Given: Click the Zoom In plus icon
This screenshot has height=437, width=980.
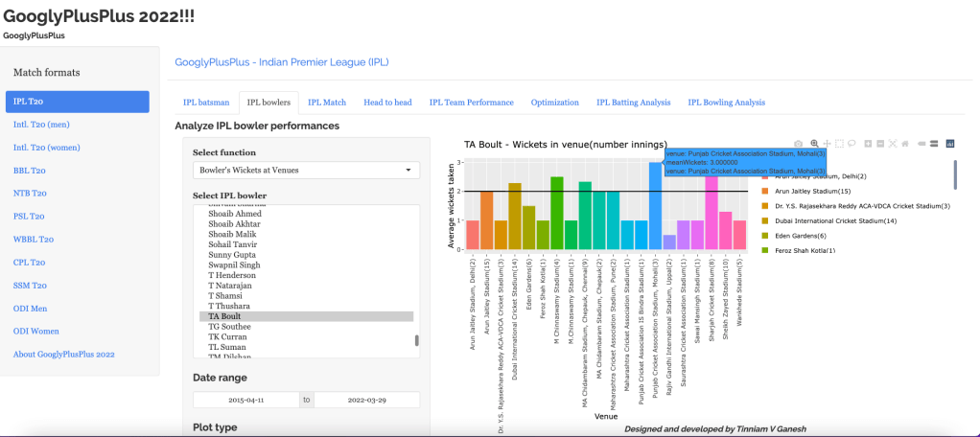Looking at the screenshot, I should point(868,144).
